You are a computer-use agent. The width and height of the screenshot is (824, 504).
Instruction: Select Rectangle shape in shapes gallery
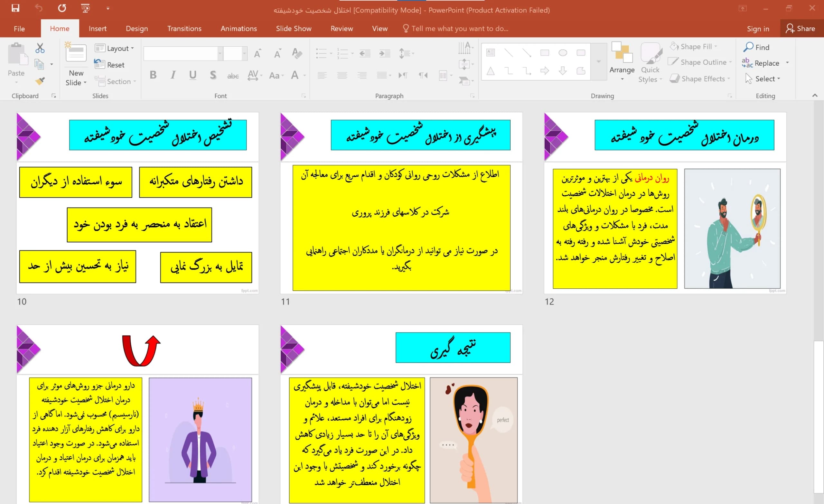[545, 53]
